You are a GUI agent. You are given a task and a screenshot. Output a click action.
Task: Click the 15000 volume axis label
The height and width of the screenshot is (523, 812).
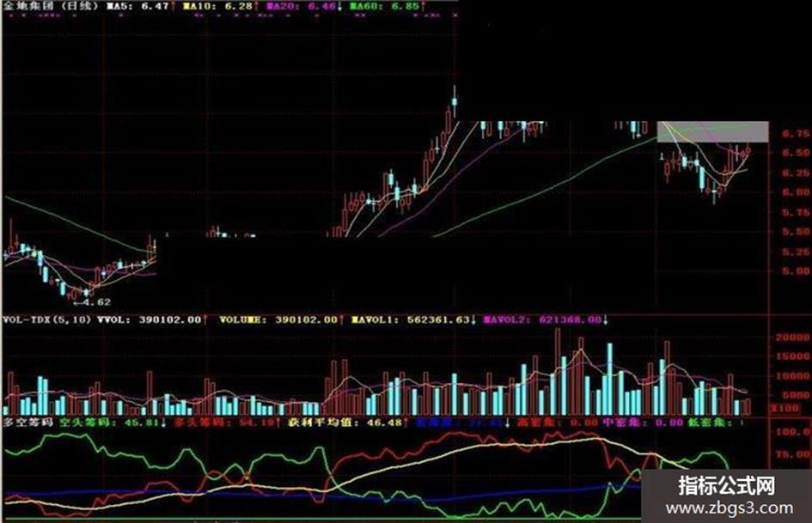[x=793, y=356]
